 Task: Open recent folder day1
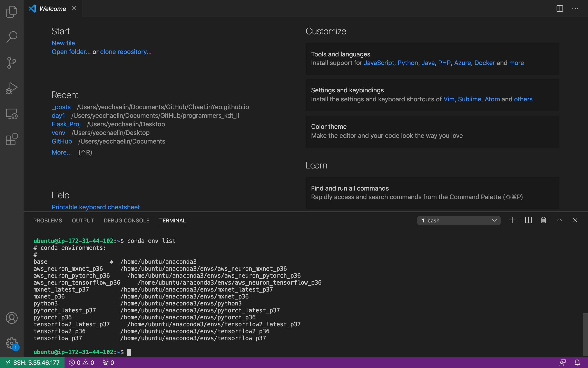coord(58,115)
